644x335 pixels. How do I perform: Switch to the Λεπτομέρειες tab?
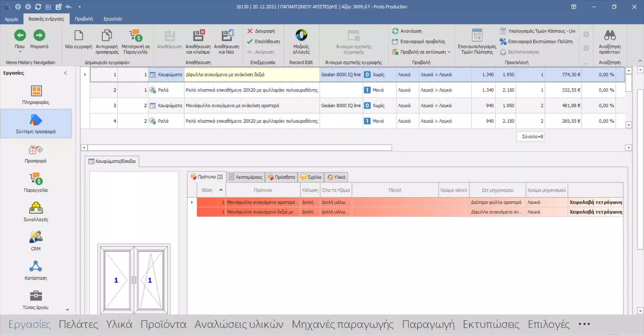pos(246,177)
